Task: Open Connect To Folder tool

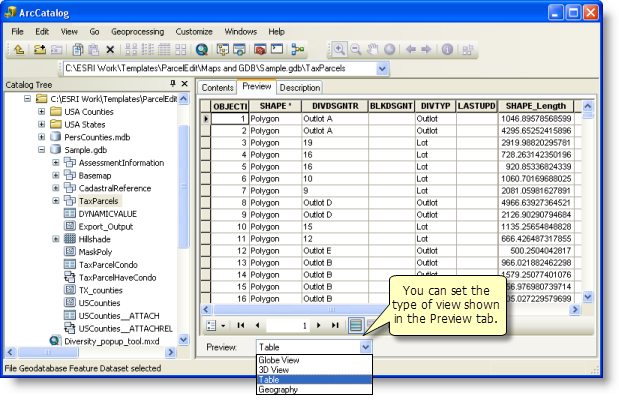Action: click(39, 50)
